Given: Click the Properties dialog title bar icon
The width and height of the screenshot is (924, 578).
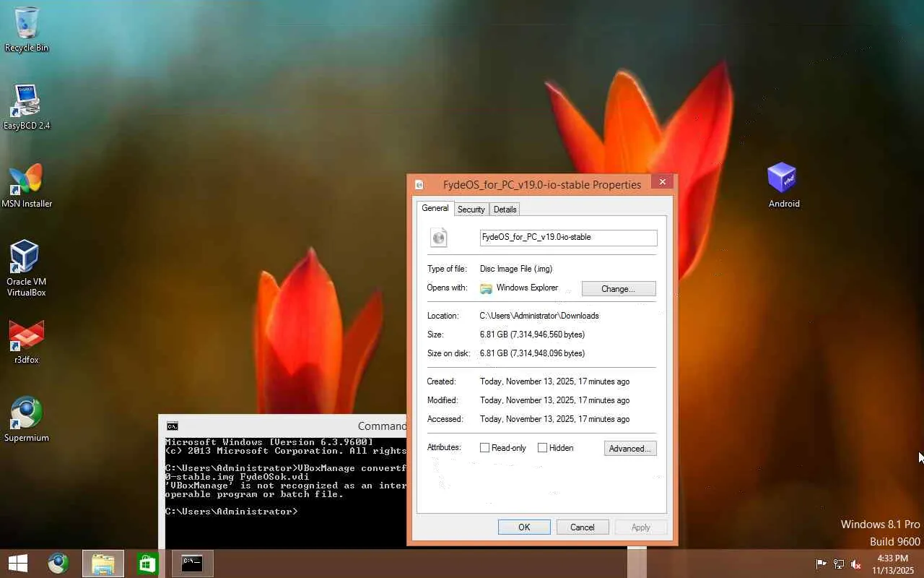Looking at the screenshot, I should click(x=419, y=185).
